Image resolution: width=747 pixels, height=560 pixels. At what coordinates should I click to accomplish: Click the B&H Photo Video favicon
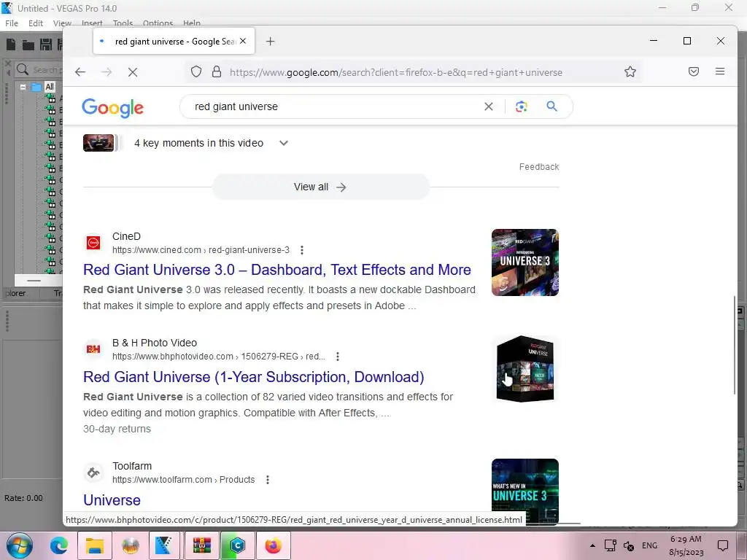(93, 349)
